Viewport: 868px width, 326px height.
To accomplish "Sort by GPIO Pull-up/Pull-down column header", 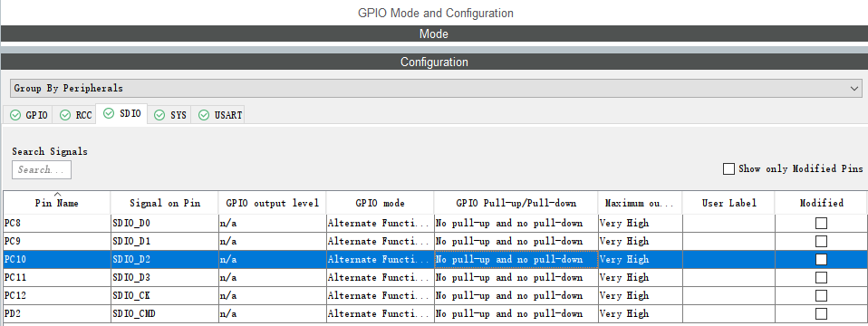I will [x=516, y=203].
